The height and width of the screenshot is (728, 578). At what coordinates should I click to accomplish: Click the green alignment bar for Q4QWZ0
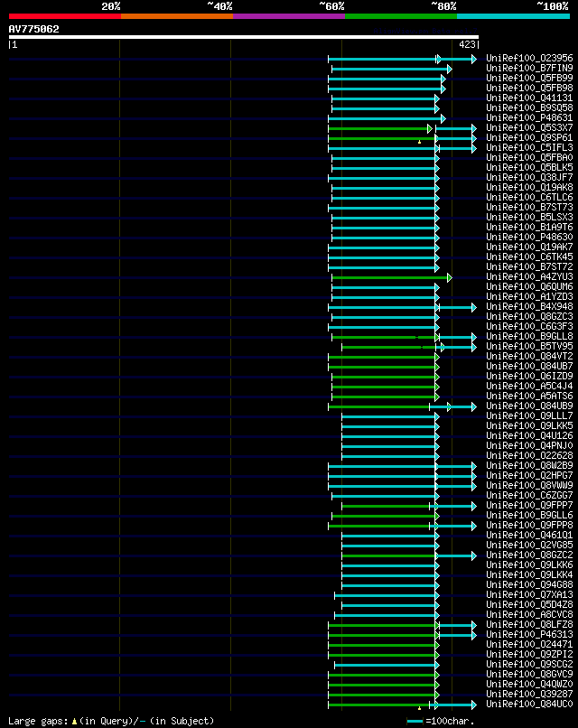pos(383,685)
